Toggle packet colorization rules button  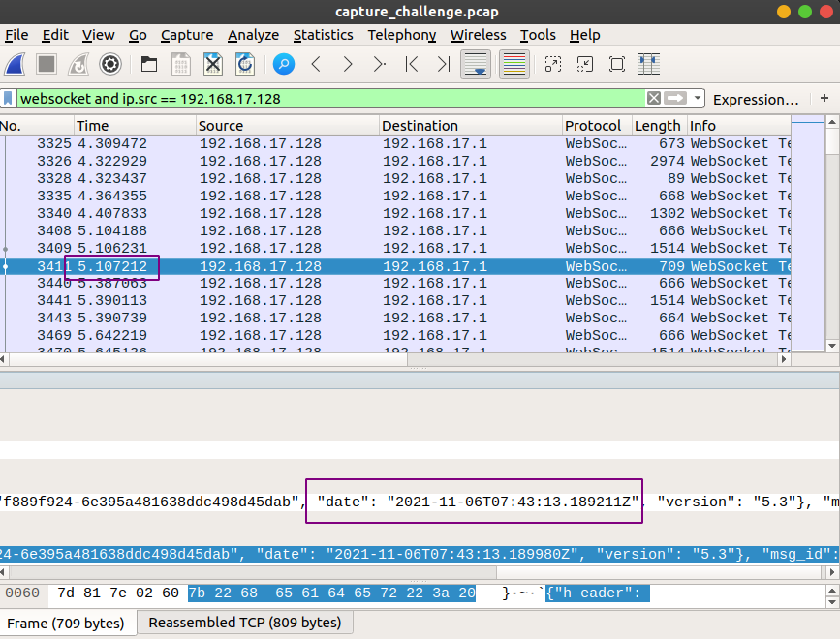[x=513, y=65]
